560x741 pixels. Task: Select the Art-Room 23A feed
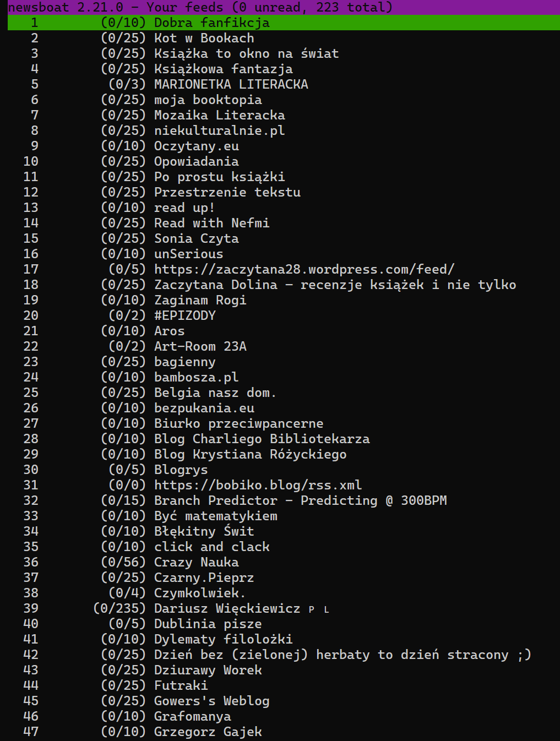point(200,346)
